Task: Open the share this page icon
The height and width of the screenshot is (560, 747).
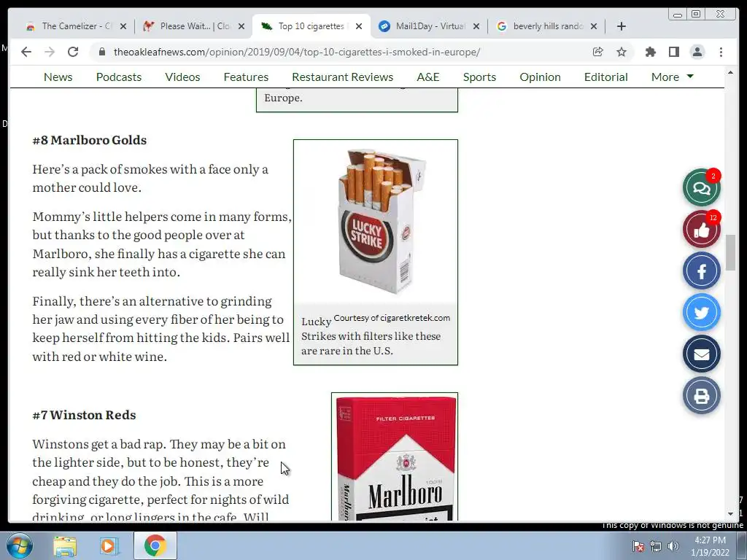Action: [x=598, y=52]
